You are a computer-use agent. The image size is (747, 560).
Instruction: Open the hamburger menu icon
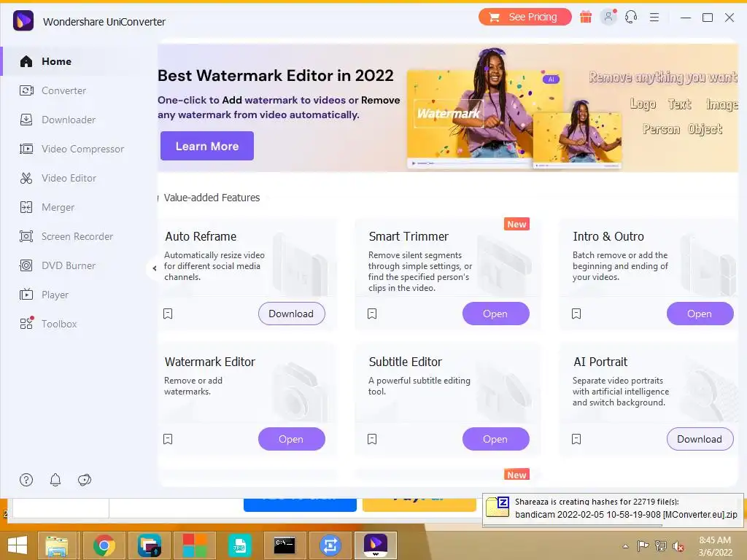tap(654, 17)
